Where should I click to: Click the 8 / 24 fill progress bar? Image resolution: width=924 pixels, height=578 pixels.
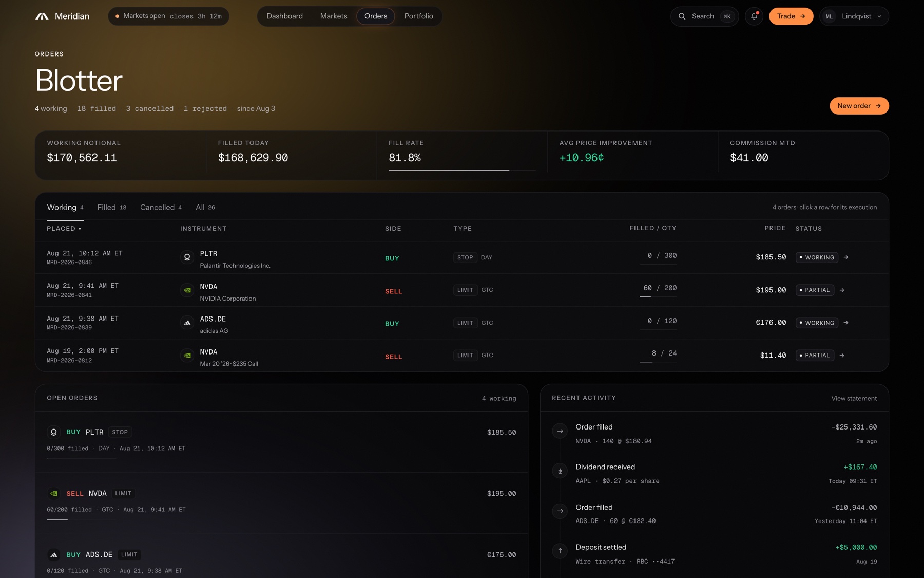point(658,362)
